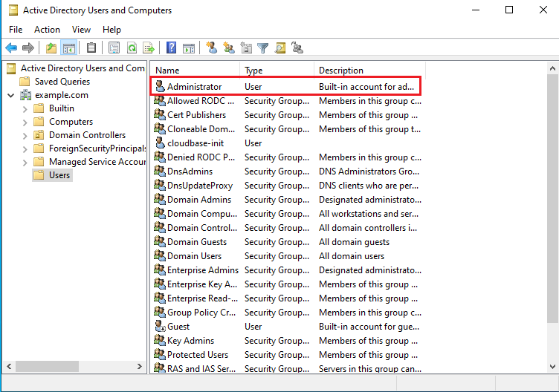Expand the Managed Service Accounts container

point(25,163)
